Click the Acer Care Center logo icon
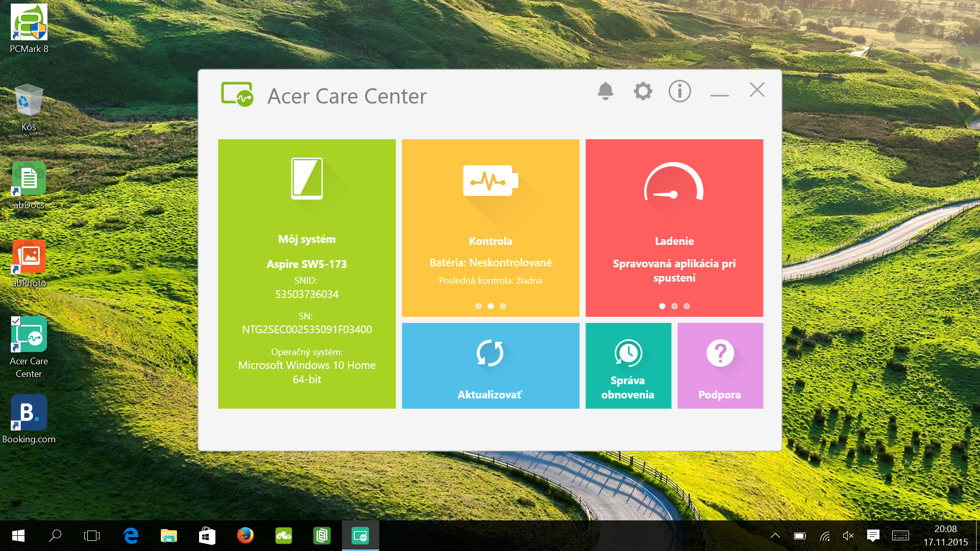 coord(237,94)
